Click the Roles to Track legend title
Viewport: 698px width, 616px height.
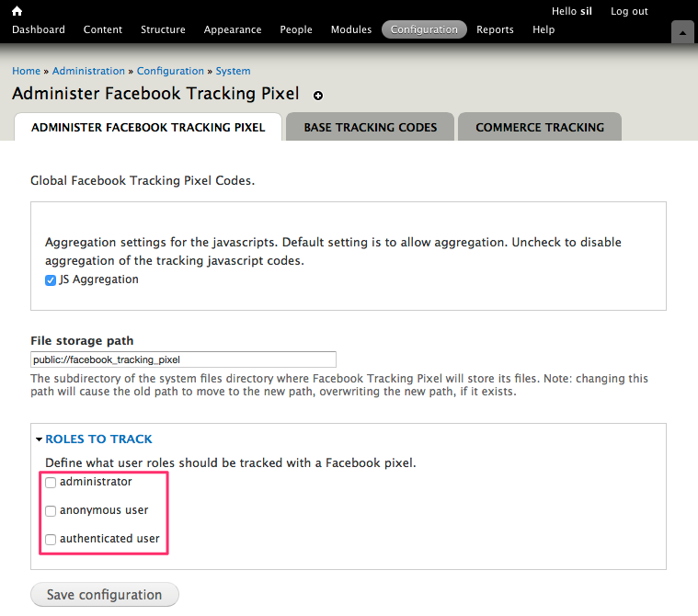click(98, 439)
